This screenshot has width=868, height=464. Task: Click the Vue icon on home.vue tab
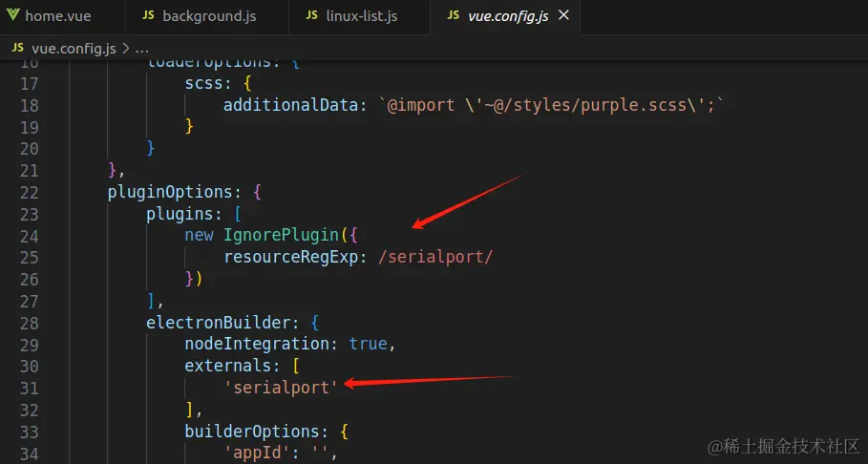pos(13,15)
